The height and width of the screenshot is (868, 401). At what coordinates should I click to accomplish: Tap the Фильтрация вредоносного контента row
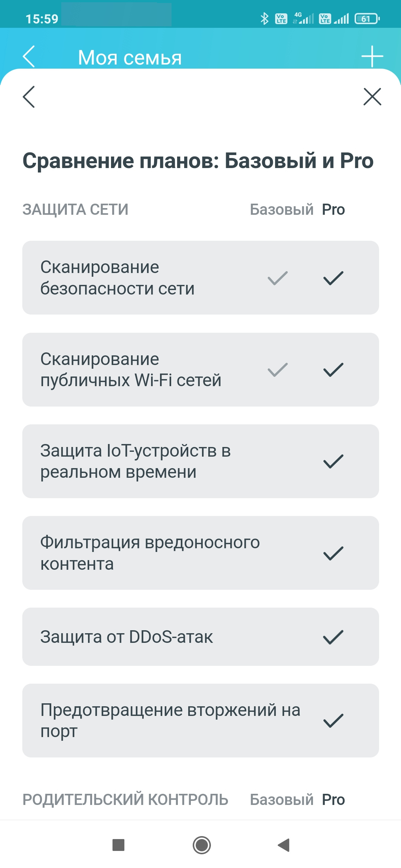200,553
